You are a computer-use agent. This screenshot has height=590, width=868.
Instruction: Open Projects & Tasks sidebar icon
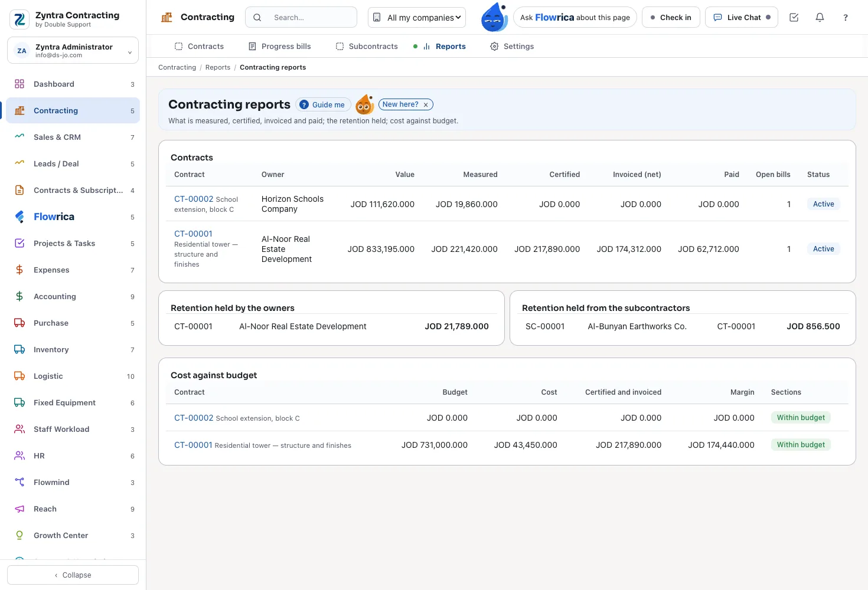(19, 243)
